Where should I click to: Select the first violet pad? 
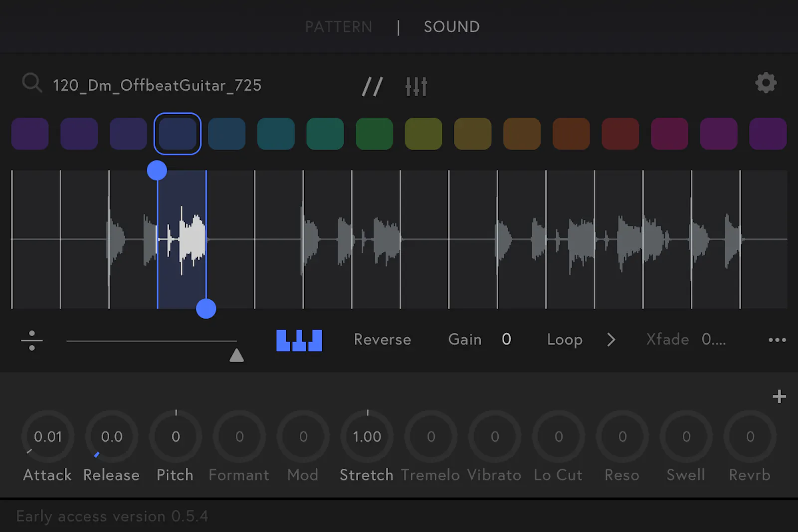pyautogui.click(x=30, y=134)
